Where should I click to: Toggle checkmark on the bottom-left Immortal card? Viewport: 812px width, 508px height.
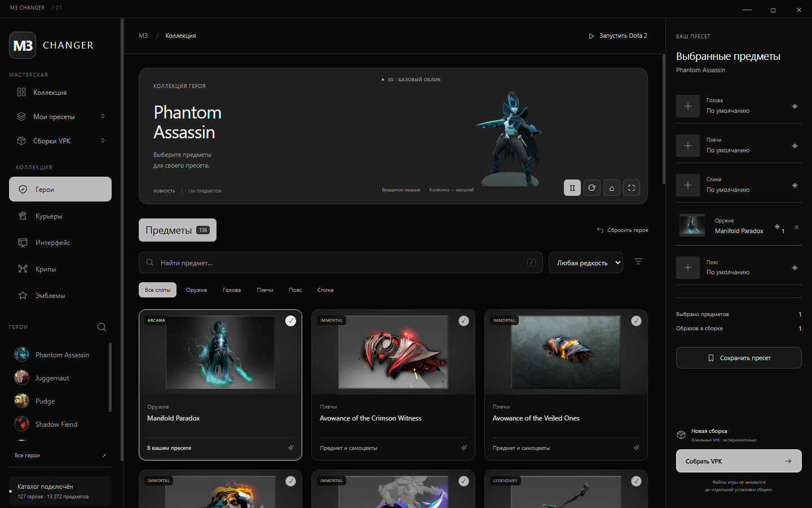(290, 481)
